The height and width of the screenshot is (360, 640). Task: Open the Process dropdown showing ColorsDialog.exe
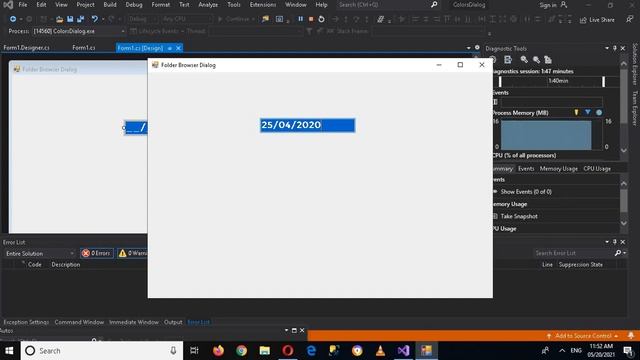(79, 31)
